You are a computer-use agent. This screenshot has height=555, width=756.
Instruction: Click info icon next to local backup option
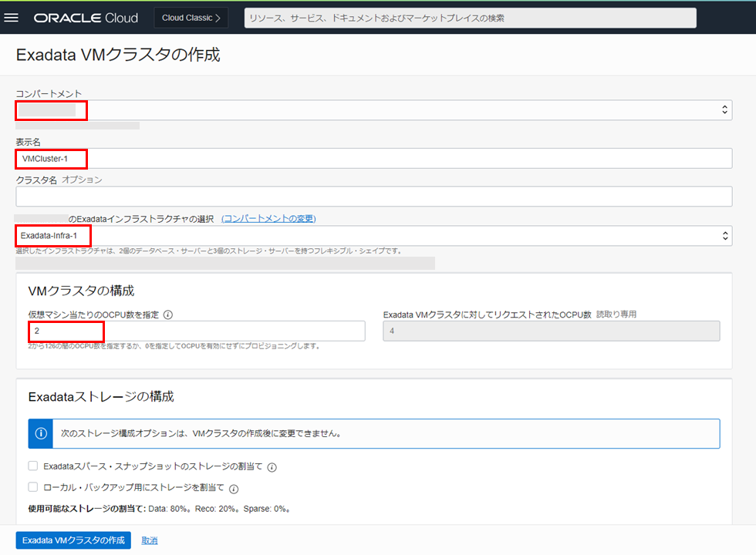pyautogui.click(x=234, y=488)
